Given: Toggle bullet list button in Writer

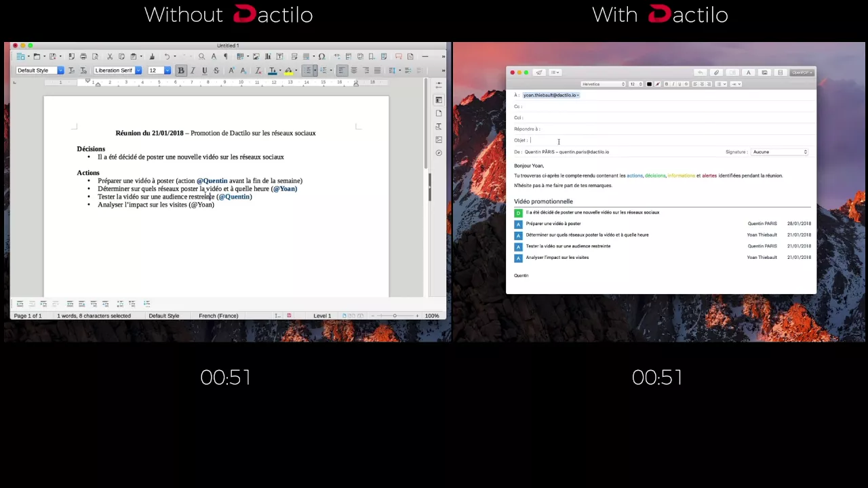Looking at the screenshot, I should coord(308,70).
